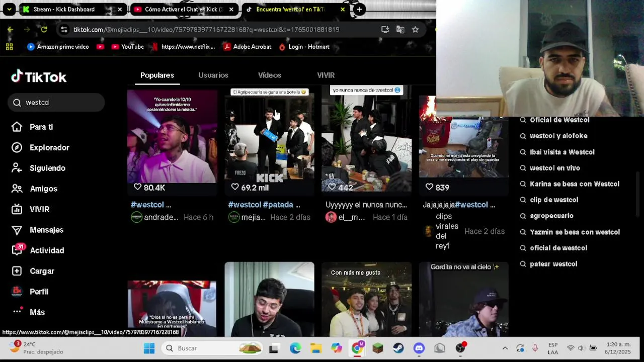Switch to Cómo Activar el Chat en Kick tab
This screenshot has height=362, width=644.
pos(184,9)
